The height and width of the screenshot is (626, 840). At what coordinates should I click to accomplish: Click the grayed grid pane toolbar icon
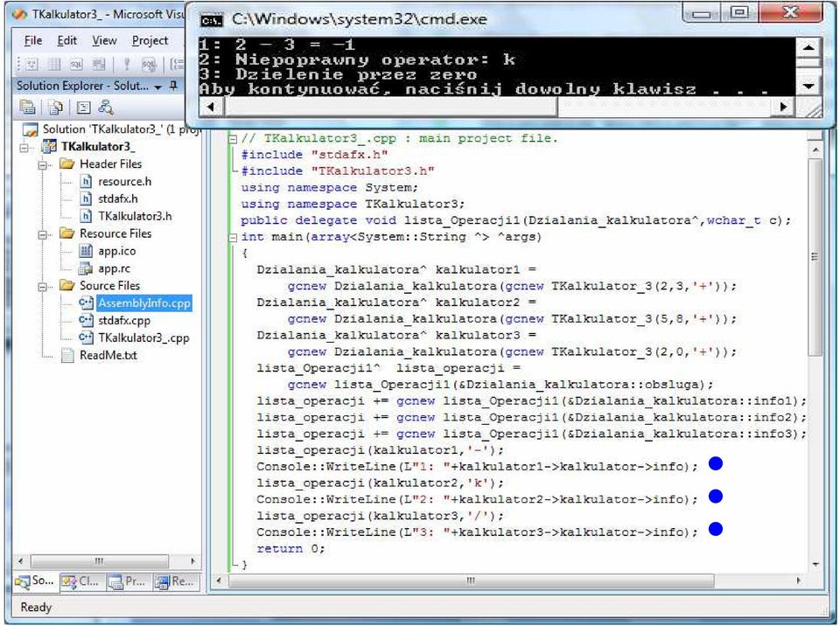54,65
